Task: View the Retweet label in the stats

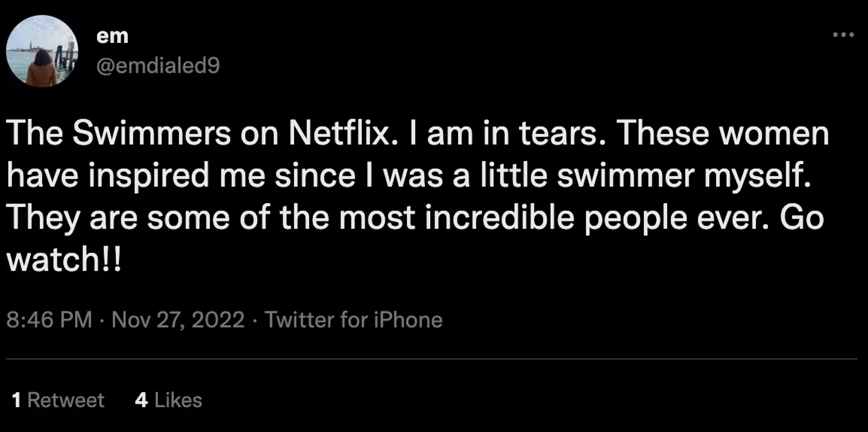Action: [x=66, y=400]
